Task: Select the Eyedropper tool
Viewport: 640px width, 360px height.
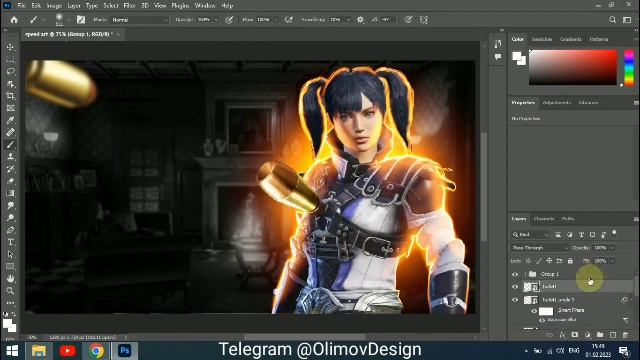Action: click(x=11, y=120)
